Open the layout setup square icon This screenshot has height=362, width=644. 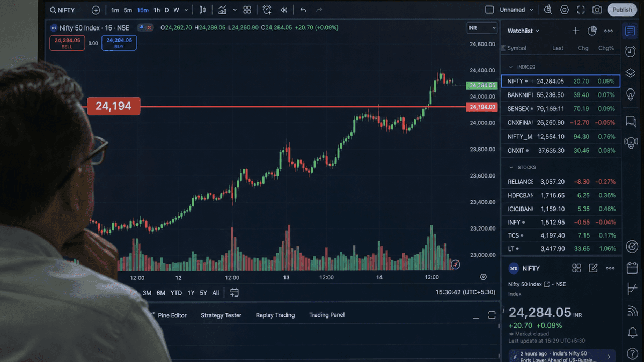click(489, 10)
